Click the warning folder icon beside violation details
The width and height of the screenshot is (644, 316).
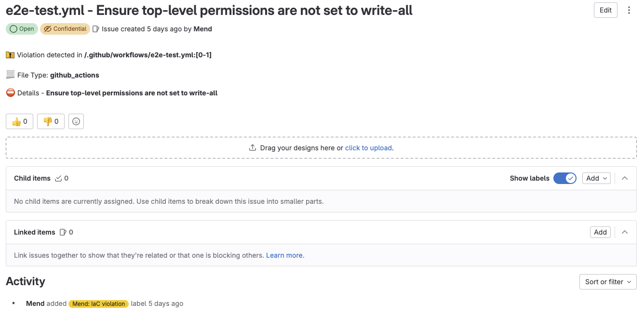pyautogui.click(x=10, y=54)
